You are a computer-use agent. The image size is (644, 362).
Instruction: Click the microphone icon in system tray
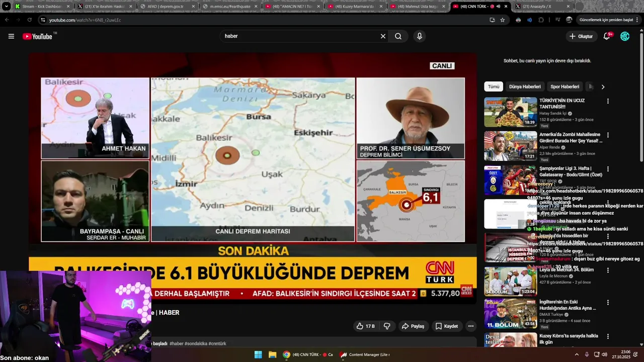pyautogui.click(x=587, y=354)
